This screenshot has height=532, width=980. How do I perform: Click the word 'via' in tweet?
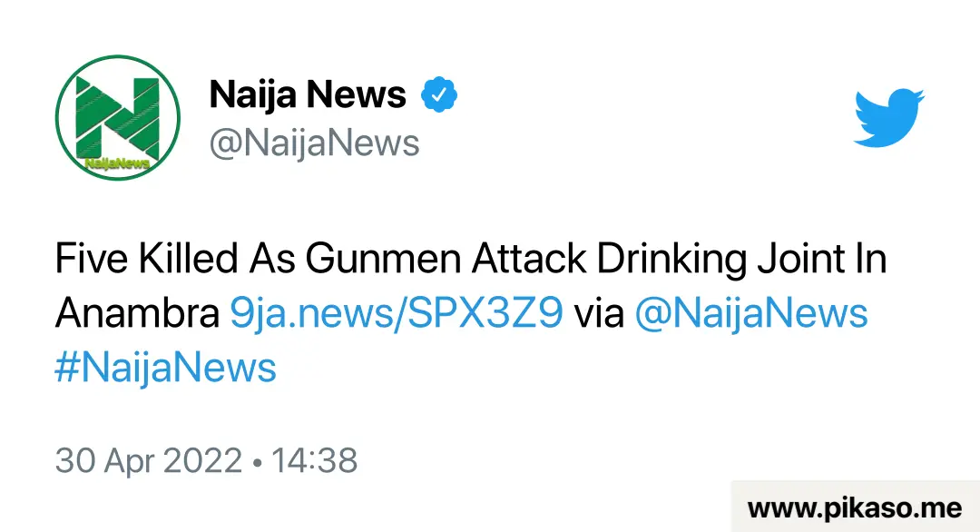click(x=599, y=312)
